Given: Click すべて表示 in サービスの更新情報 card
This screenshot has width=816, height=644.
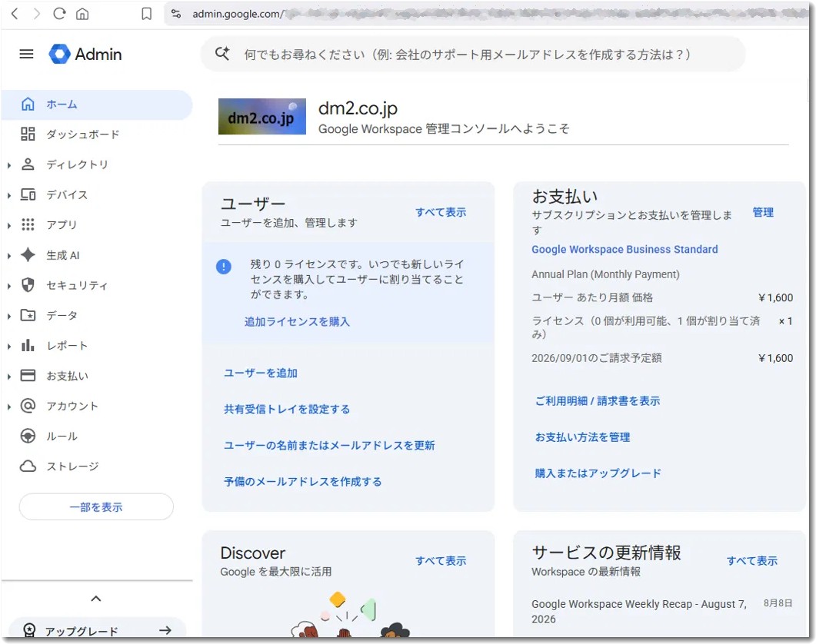Looking at the screenshot, I should (x=752, y=561).
